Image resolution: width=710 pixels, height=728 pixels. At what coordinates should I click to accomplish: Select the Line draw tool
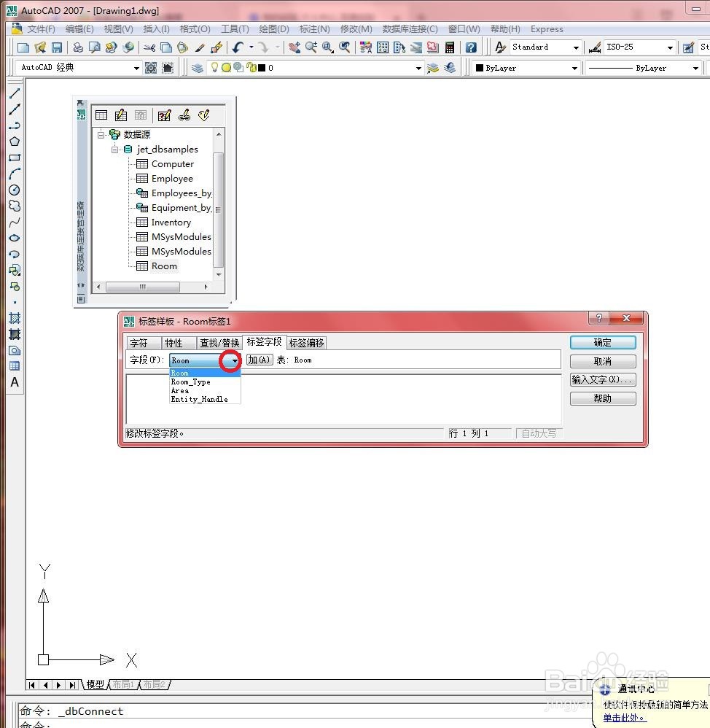pos(15,93)
